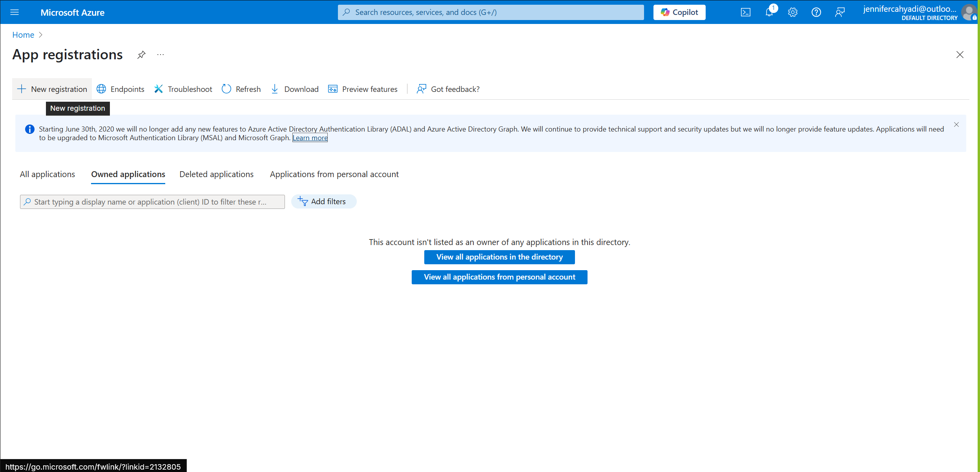
Task: Open Endpoints
Action: (120, 89)
